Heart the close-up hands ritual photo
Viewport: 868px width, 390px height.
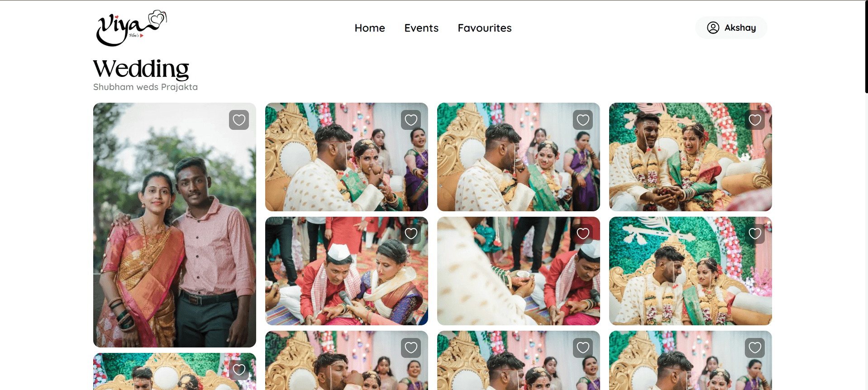pyautogui.click(x=583, y=233)
